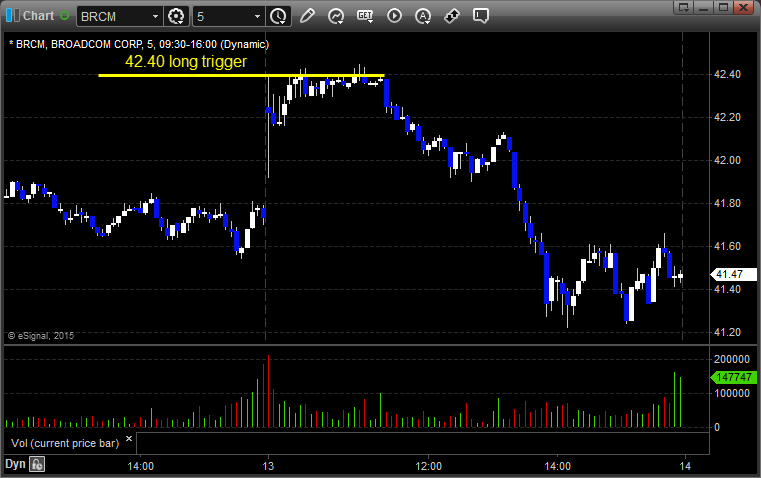Select the '42.40 long trigger' text annotation
The width and height of the screenshot is (761, 478).
186,62
